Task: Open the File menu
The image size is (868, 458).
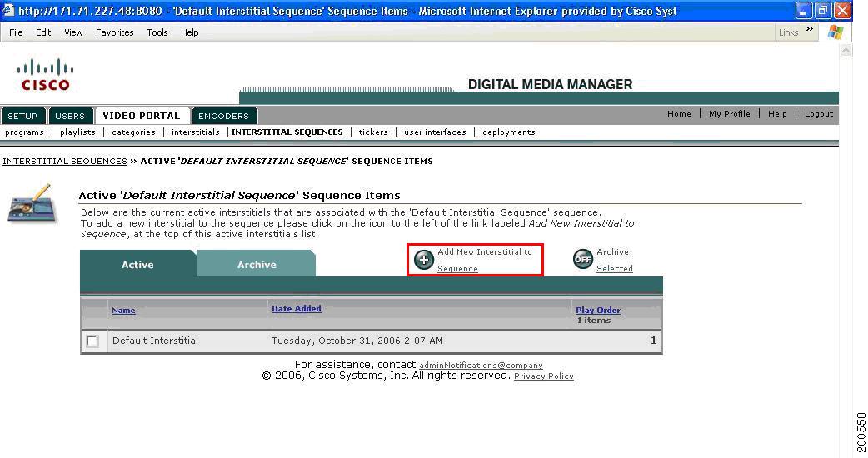Action: pos(16,32)
